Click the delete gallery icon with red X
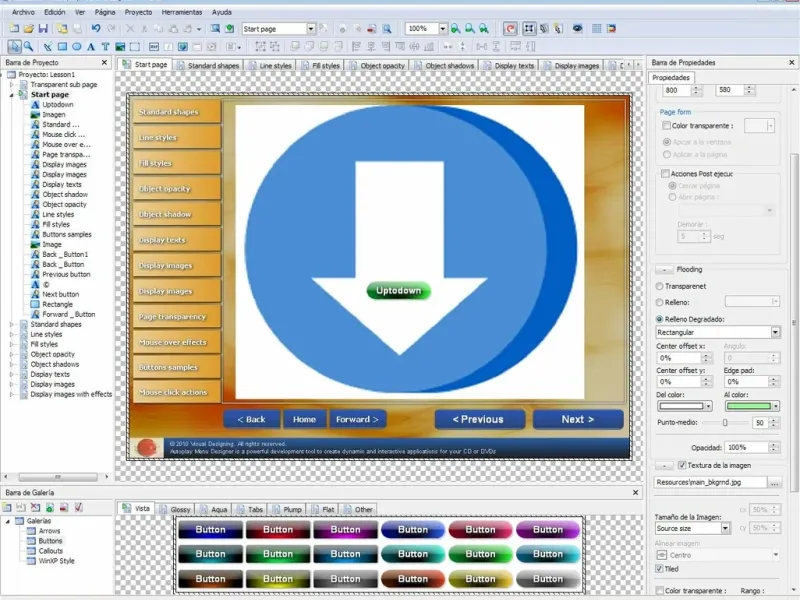The width and height of the screenshot is (800, 600). click(35, 507)
